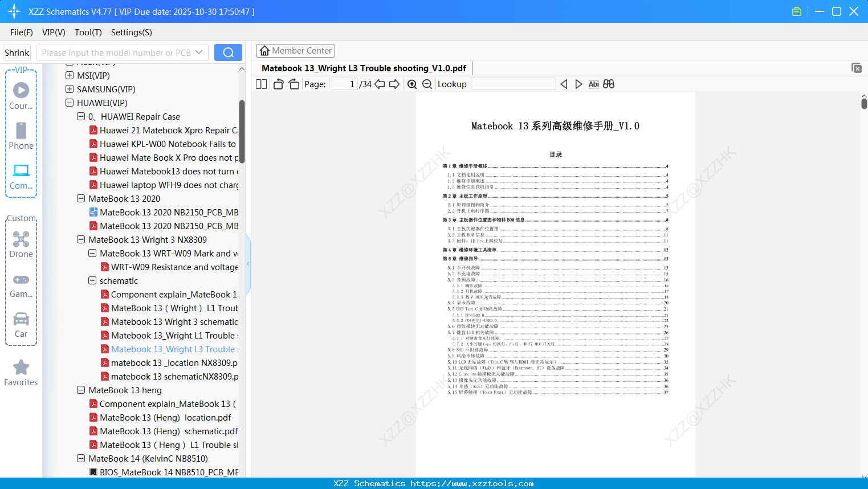Select the Matebook 13_Wright L3 Trouble shooting tab
Viewport: 868px width, 489px height.
pos(364,68)
